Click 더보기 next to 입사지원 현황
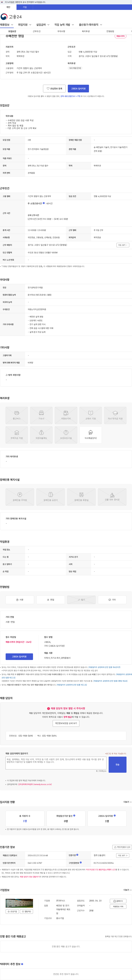Image resolution: width=132 pixels, height=980 pixels. 127,802
